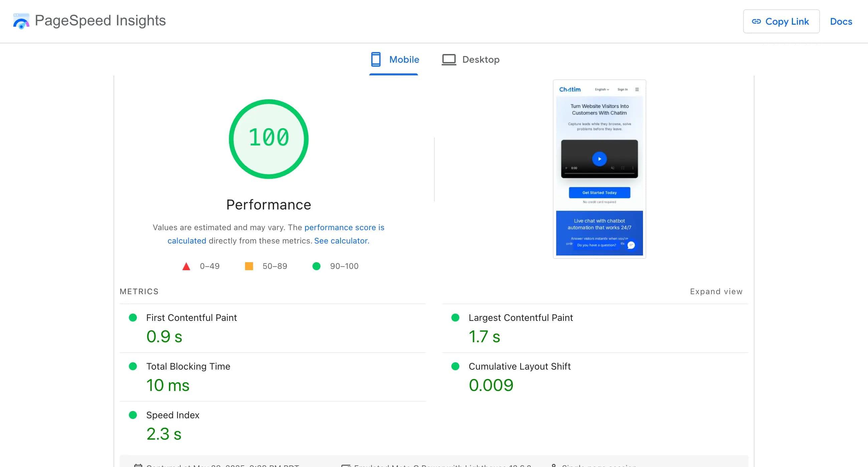Select the Mobile tab
The image size is (868, 467).
(394, 59)
